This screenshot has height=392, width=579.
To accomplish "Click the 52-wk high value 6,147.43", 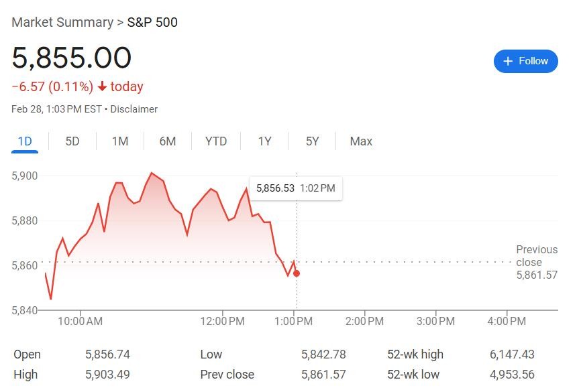I will click(512, 354).
